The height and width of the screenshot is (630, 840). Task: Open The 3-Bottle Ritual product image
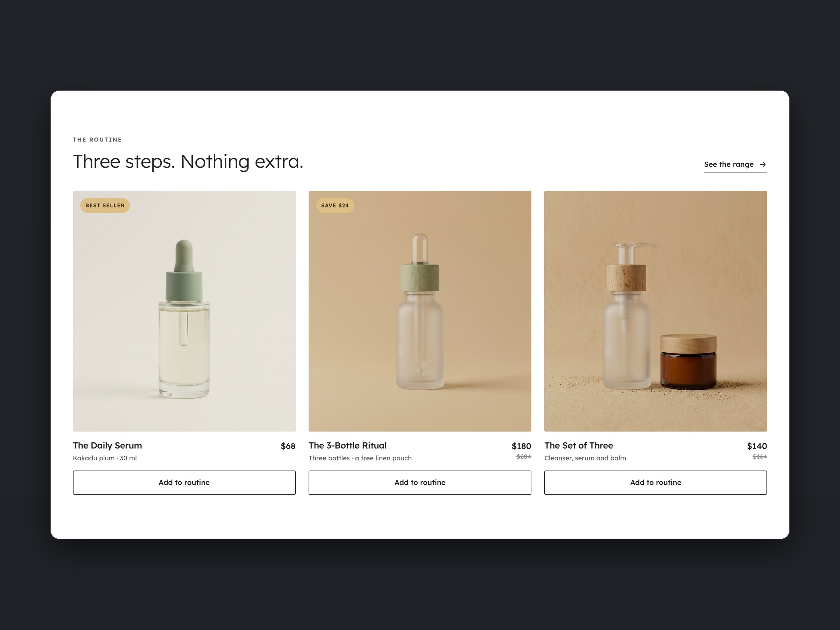click(x=420, y=311)
